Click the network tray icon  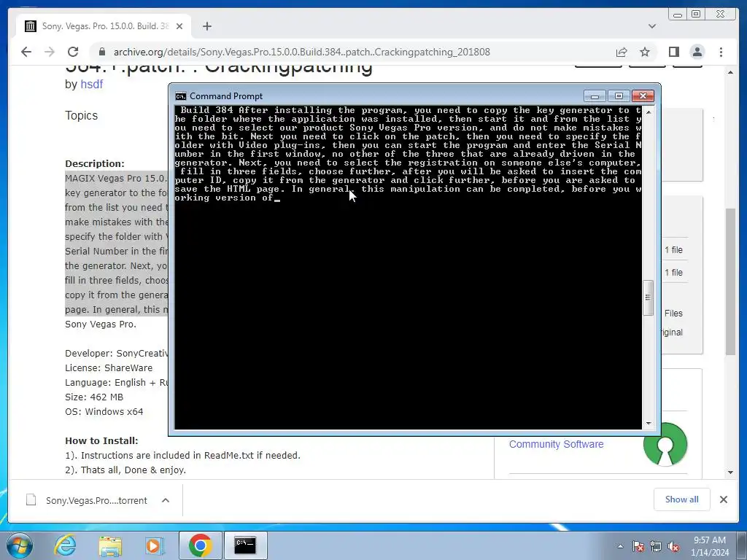(656, 546)
